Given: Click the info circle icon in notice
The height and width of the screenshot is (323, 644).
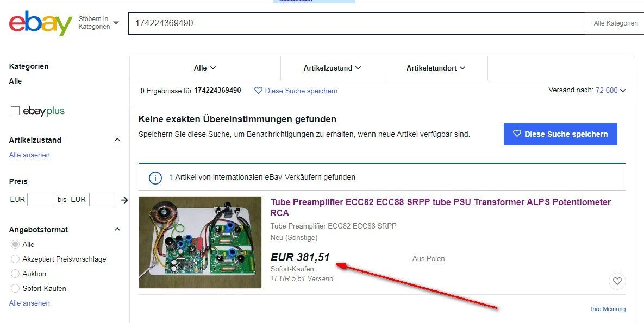Looking at the screenshot, I should coord(155,178).
